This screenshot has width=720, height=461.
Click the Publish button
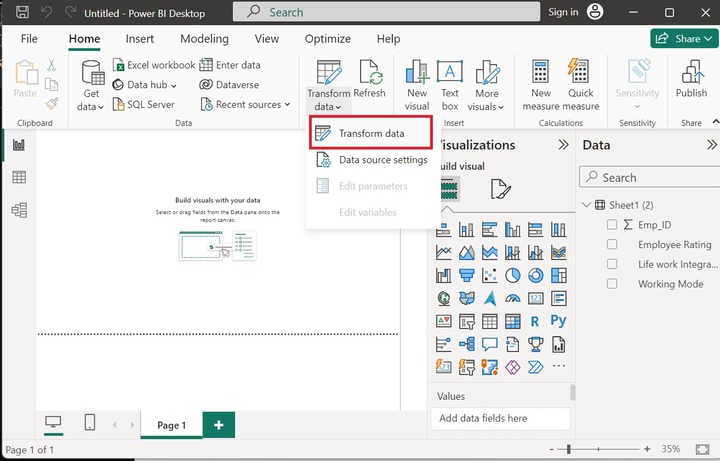pos(691,79)
